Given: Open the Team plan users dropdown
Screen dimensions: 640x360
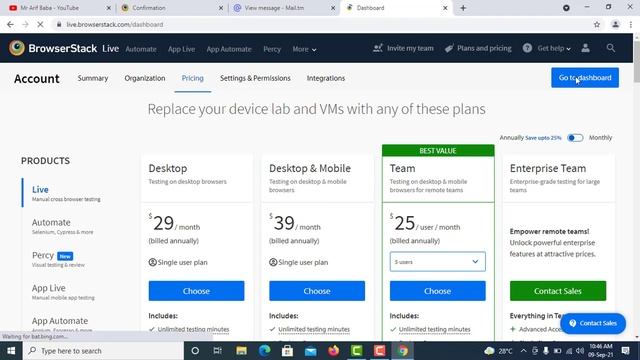Looking at the screenshot, I should tap(438, 262).
